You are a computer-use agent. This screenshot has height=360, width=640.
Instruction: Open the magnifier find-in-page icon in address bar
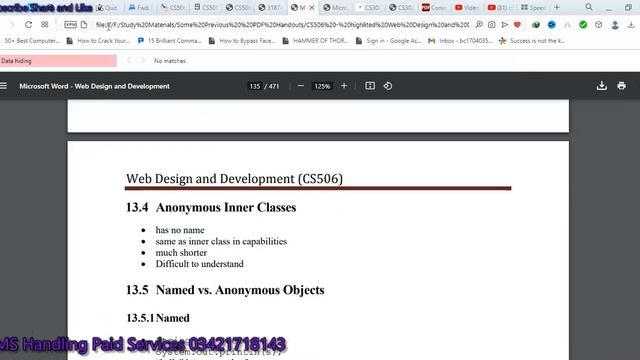[479, 24]
